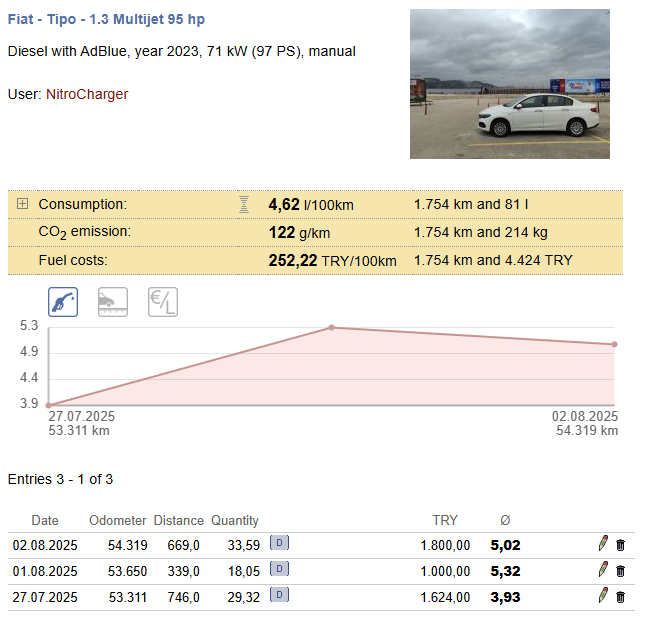This screenshot has width=651, height=630.
Task: Show the price per litre chart
Action: 163,302
